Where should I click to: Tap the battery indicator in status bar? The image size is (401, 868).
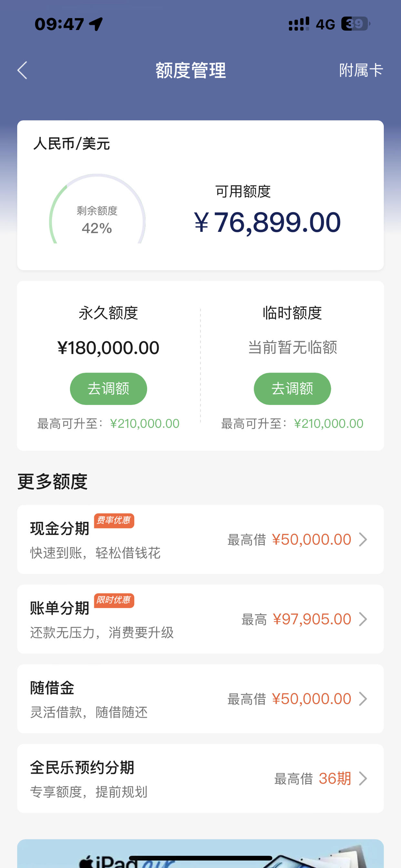(x=355, y=24)
